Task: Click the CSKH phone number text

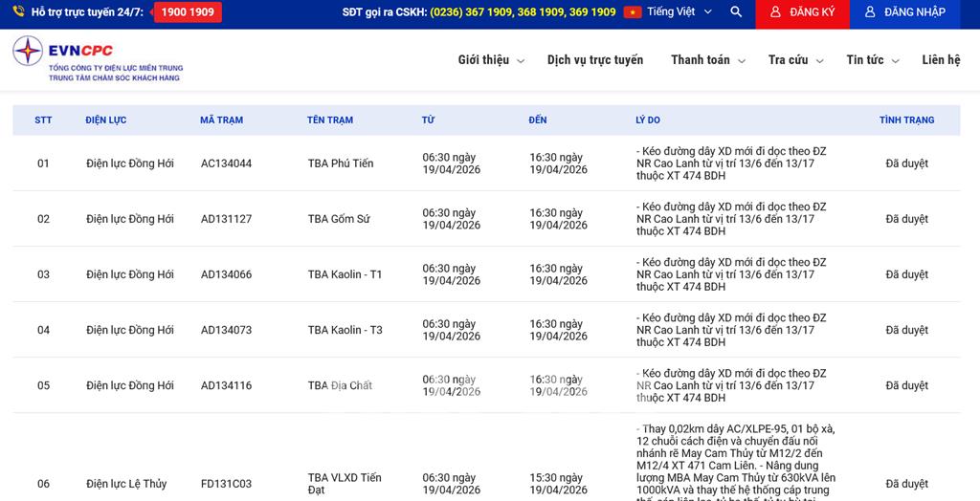Action: 523,12
